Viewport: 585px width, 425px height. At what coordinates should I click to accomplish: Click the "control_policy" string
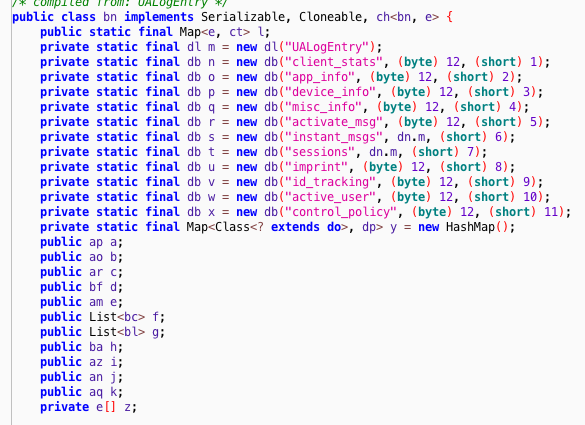point(341,212)
